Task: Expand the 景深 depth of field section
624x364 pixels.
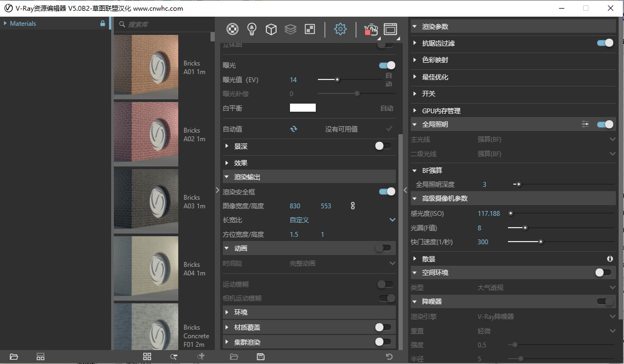Action: [241, 146]
